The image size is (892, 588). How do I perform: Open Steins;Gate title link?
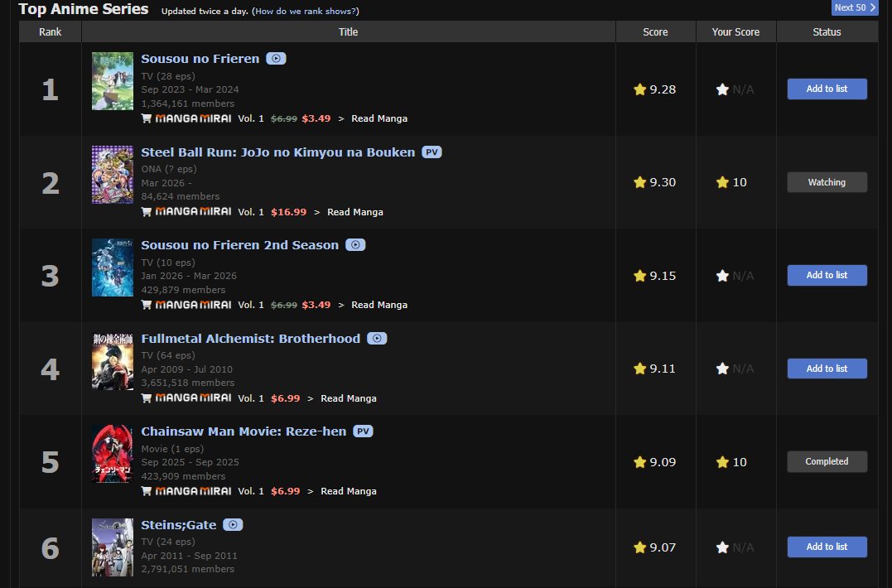[179, 525]
